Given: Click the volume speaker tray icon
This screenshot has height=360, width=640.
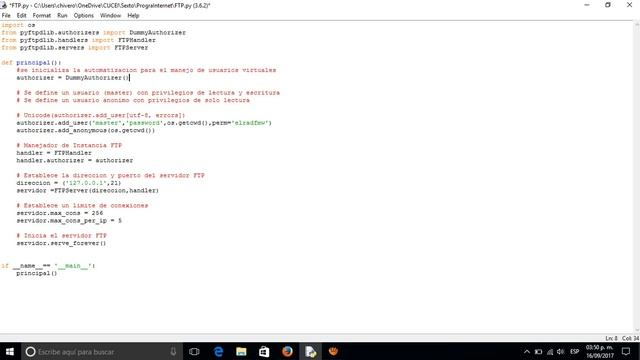Looking at the screenshot, I should click(560, 351).
